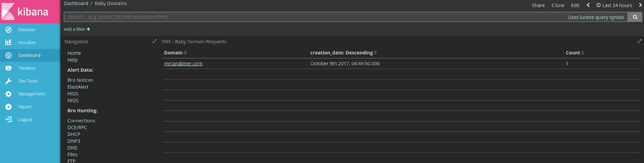This screenshot has height=163, width=644.
Task: Click the Dev Tools wrench icon
Action: pyautogui.click(x=8, y=81)
